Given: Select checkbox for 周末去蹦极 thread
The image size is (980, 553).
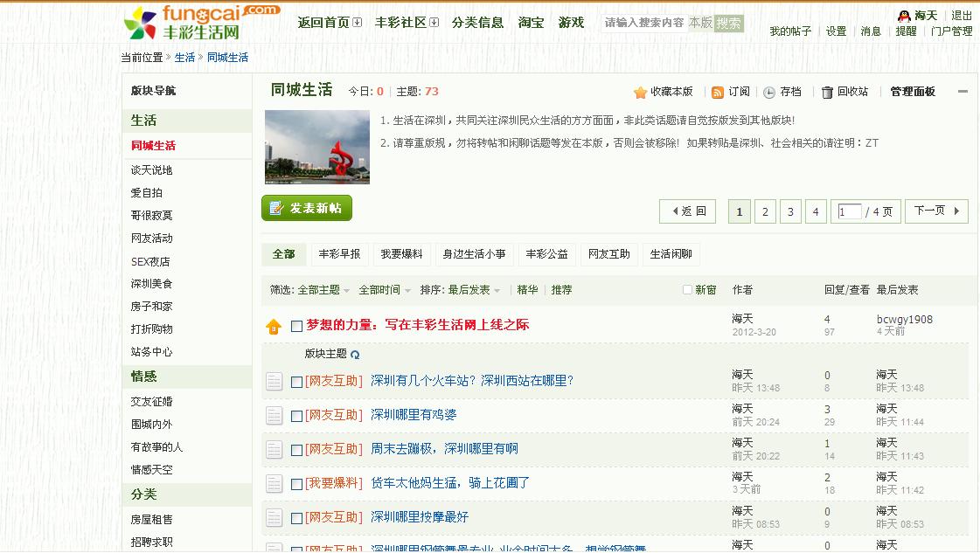Looking at the screenshot, I should (297, 450).
